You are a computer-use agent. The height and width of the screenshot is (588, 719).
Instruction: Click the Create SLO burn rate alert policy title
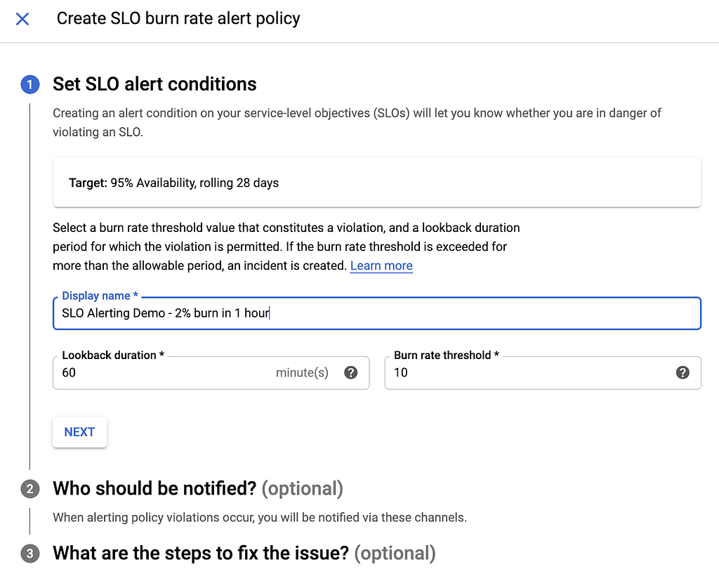178,18
